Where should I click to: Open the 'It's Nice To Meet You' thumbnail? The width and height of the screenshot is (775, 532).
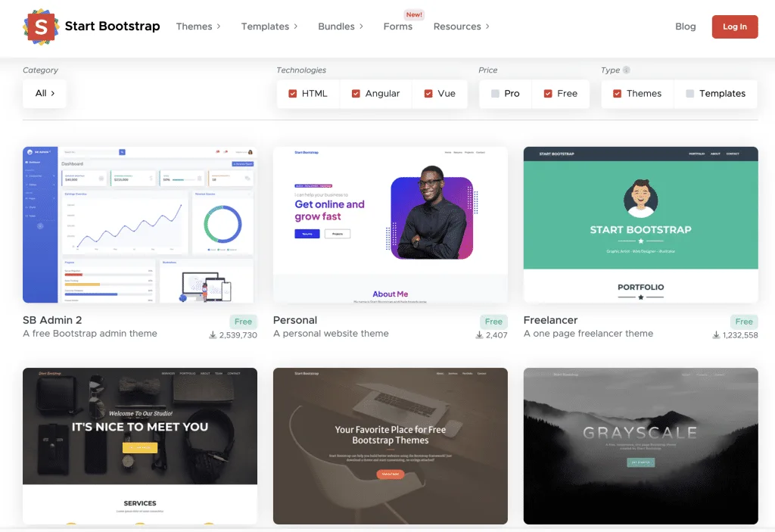click(140, 446)
